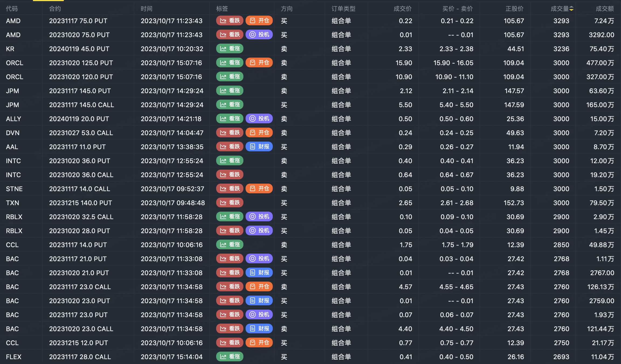The width and height of the screenshot is (621, 364).
Task: Sort by 成交量 column sort arrow
Action: 571,9
